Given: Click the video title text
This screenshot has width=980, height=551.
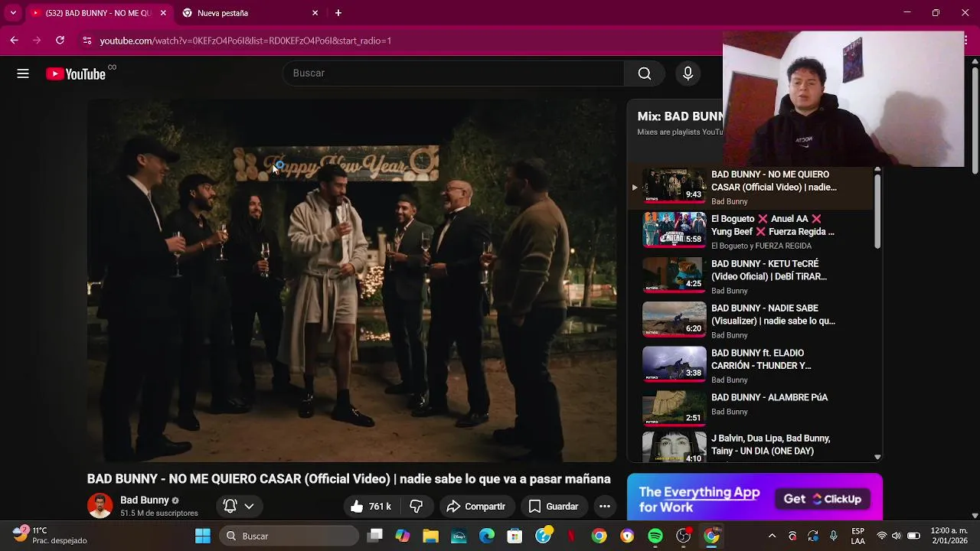Looking at the screenshot, I should 348,479.
